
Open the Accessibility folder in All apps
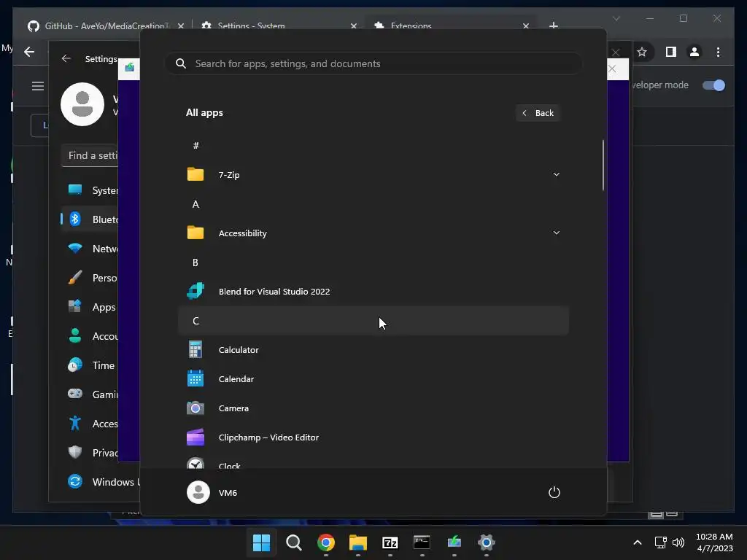(373, 233)
